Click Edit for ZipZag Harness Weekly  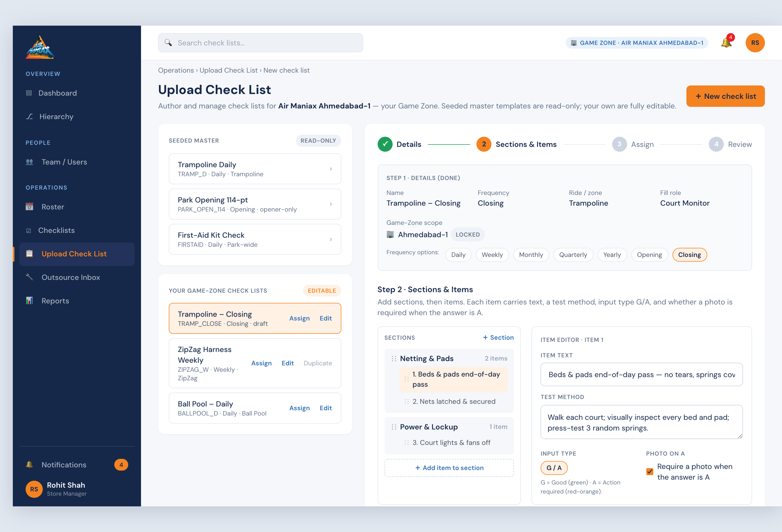pyautogui.click(x=288, y=363)
